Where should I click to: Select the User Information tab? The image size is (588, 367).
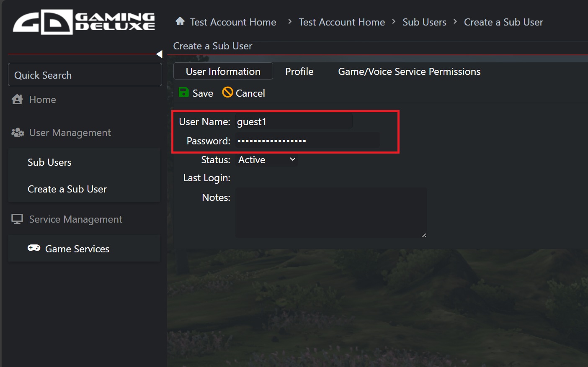tap(223, 72)
